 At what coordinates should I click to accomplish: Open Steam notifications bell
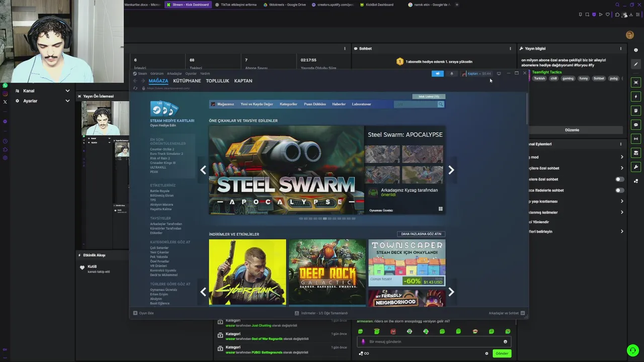[x=451, y=73]
